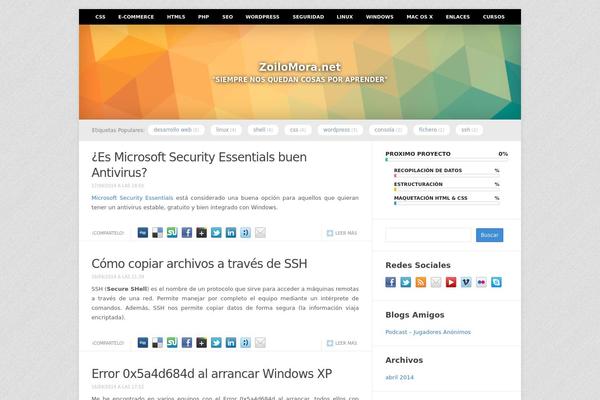Viewport: 600px width, 400px height.
Task: Click the Recopilación de Datos progress bar
Action: click(x=447, y=176)
